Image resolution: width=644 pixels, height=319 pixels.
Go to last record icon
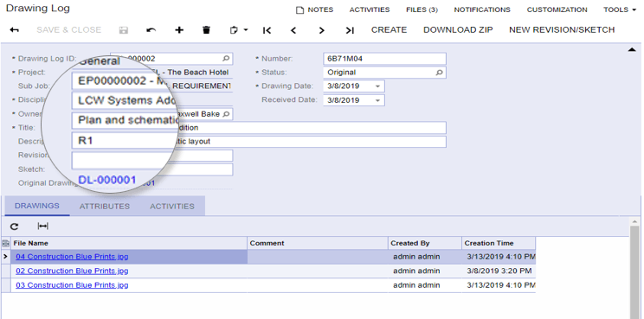[x=350, y=30]
